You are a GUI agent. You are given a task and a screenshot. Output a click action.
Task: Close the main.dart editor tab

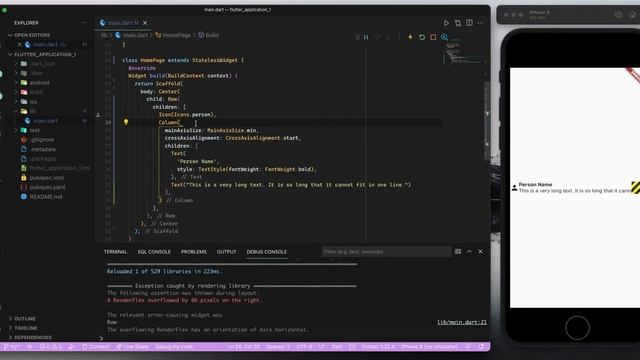point(145,23)
